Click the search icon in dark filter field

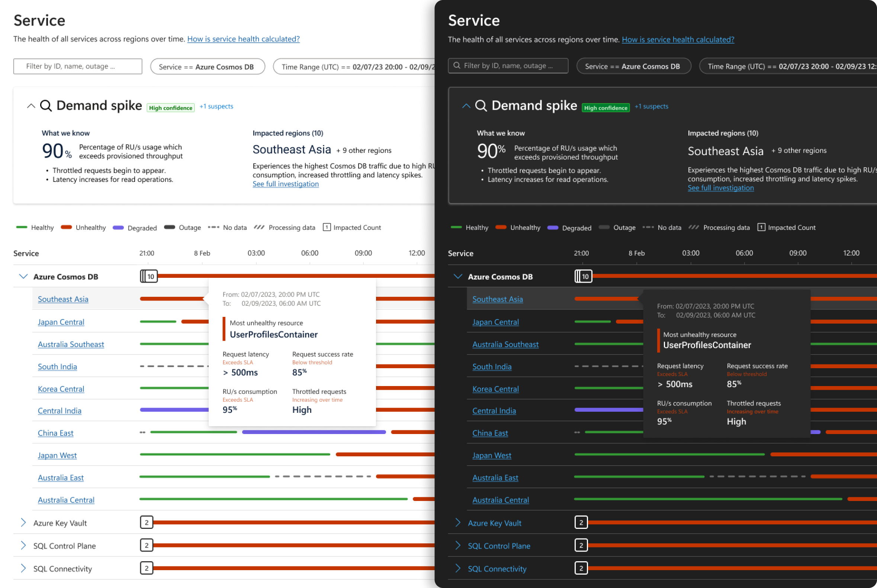pyautogui.click(x=457, y=65)
